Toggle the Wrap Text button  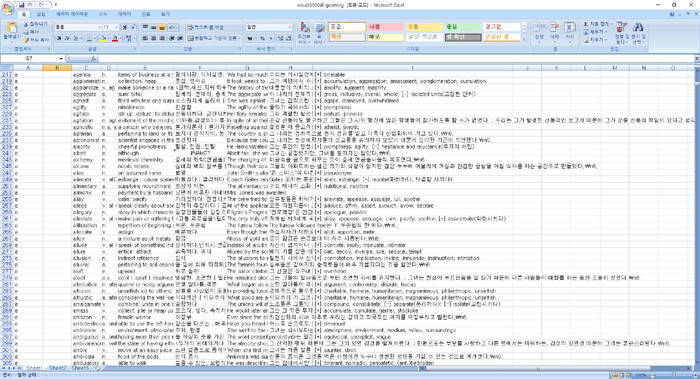pos(204,27)
